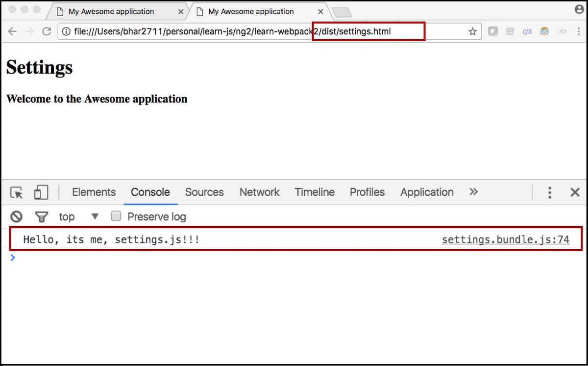Expand more DevTools panels via the chevron
This screenshot has height=366, width=588.
click(x=473, y=192)
